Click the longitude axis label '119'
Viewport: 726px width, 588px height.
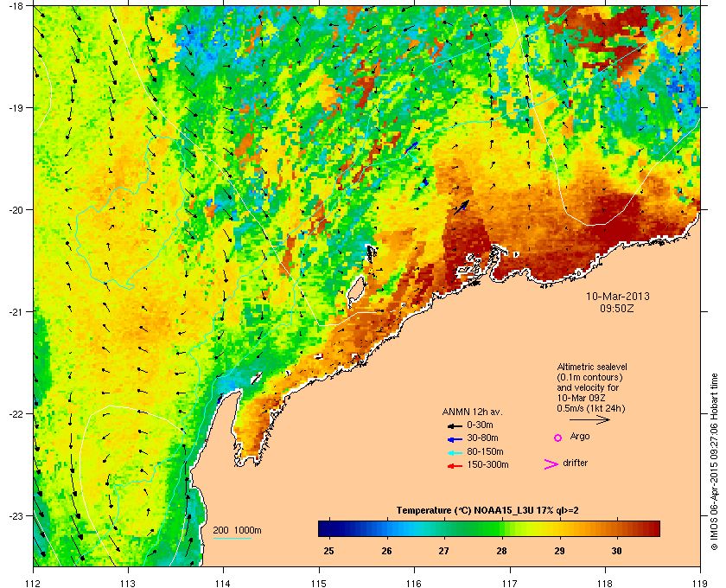point(700,583)
